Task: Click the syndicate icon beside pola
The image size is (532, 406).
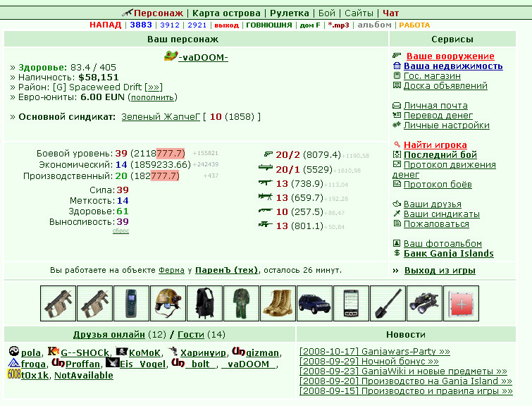Action: (14, 351)
